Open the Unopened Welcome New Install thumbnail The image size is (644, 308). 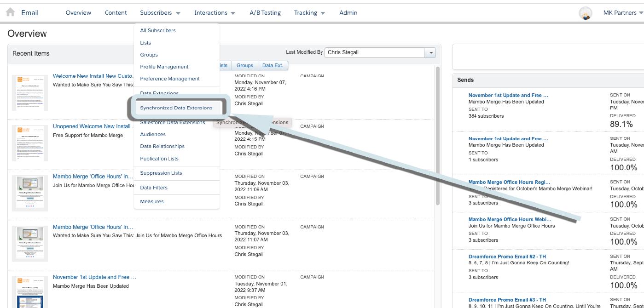(x=30, y=143)
